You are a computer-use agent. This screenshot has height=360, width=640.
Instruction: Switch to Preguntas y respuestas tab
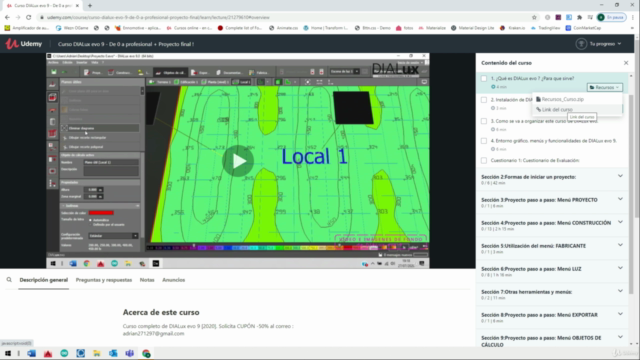click(x=104, y=280)
